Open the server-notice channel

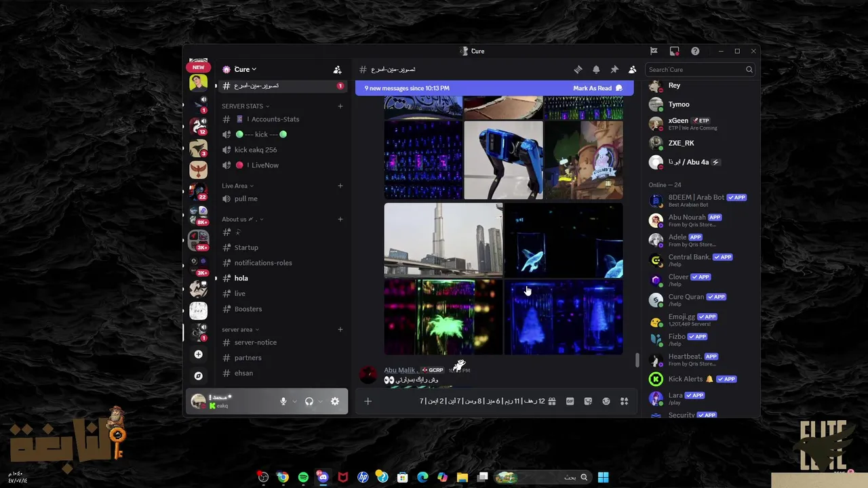click(281, 342)
